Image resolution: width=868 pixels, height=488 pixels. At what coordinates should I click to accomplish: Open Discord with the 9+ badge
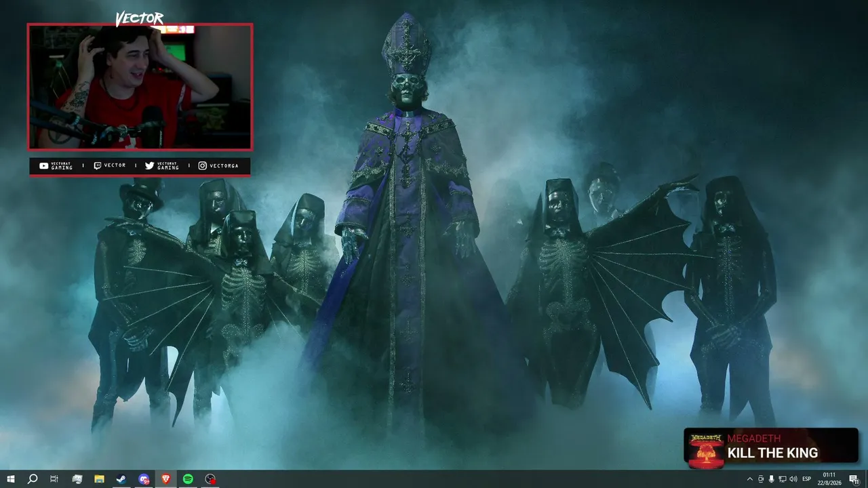pyautogui.click(x=144, y=479)
